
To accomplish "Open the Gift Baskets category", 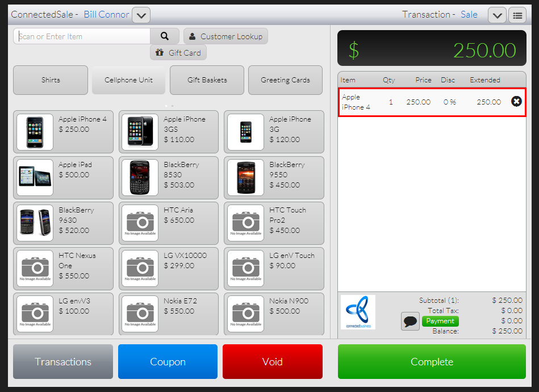I will pos(207,80).
